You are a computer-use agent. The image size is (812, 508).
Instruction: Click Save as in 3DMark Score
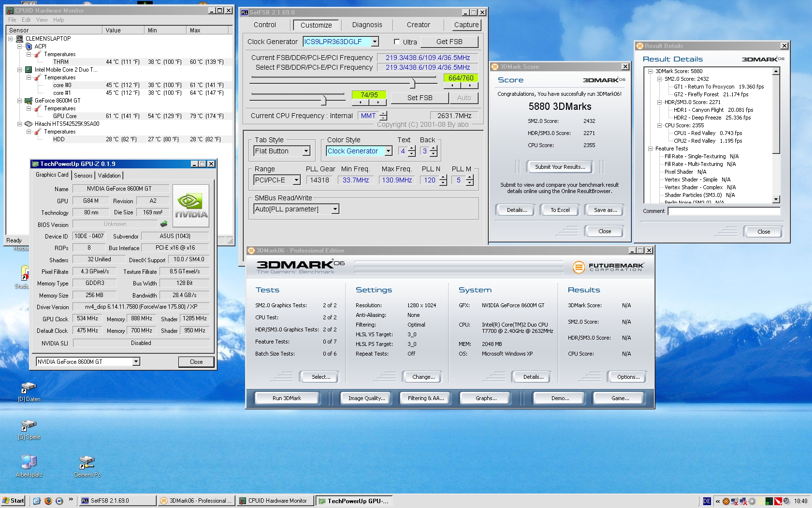click(605, 210)
